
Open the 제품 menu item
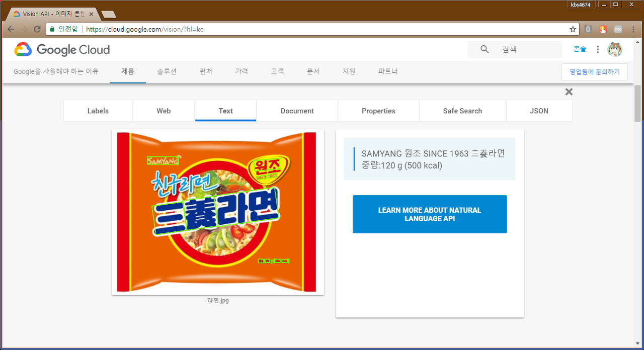[x=128, y=71]
